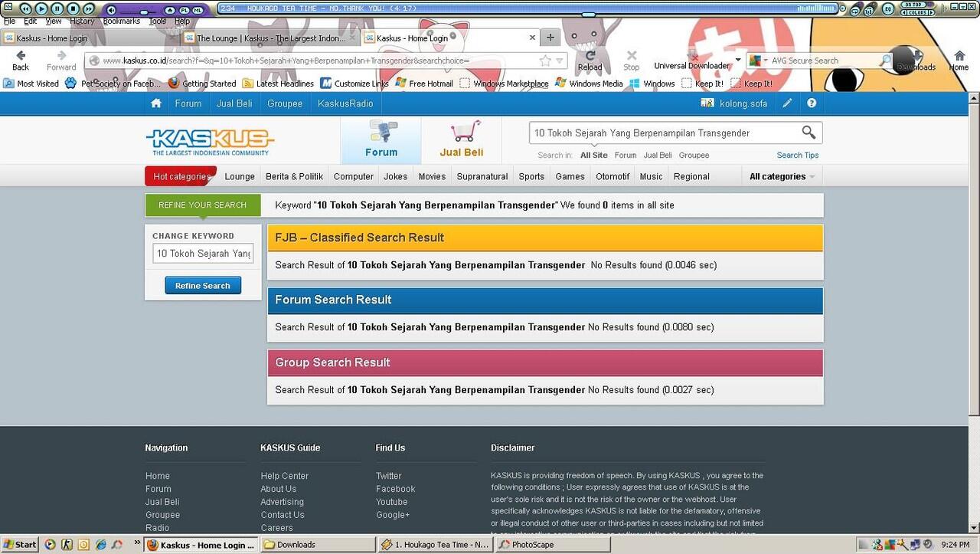Open the History menu

click(82, 21)
